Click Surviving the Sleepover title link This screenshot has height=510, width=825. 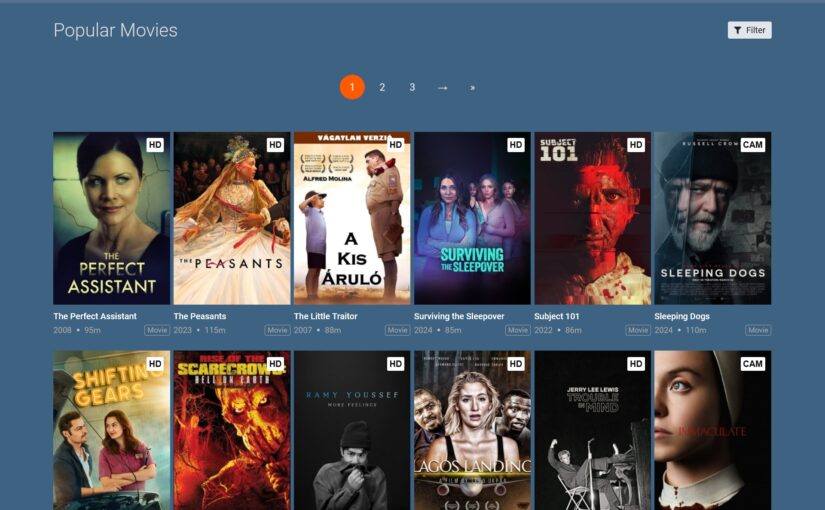[x=459, y=316]
